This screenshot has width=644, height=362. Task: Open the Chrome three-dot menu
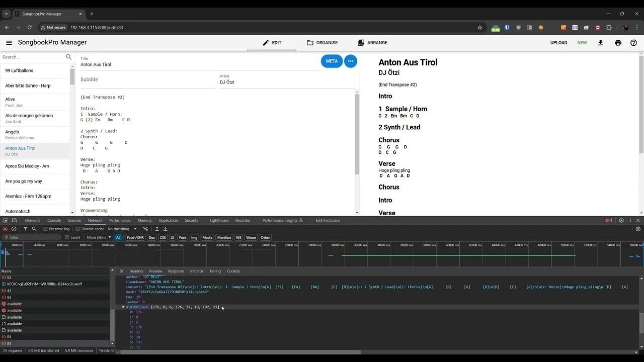pyautogui.click(x=636, y=28)
